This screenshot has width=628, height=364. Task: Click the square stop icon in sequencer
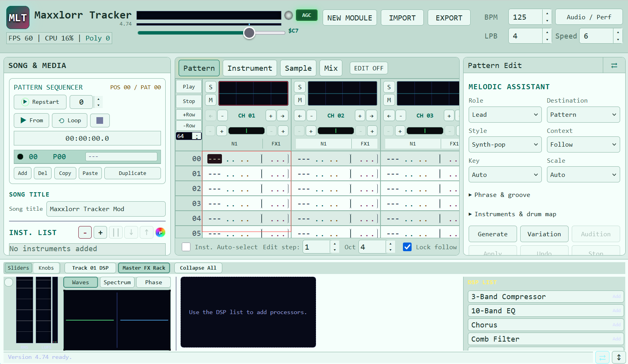tap(100, 120)
